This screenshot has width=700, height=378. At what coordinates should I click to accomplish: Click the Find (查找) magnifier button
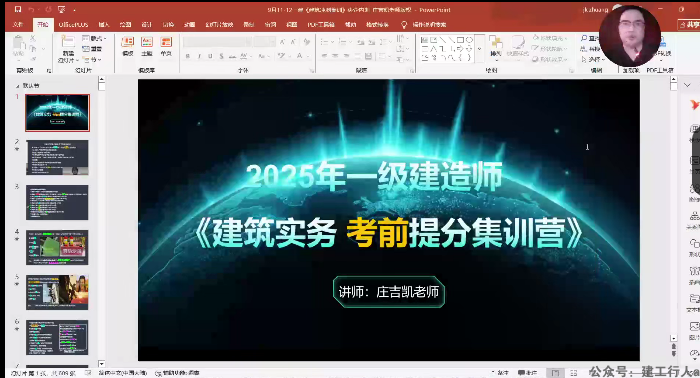(589, 38)
